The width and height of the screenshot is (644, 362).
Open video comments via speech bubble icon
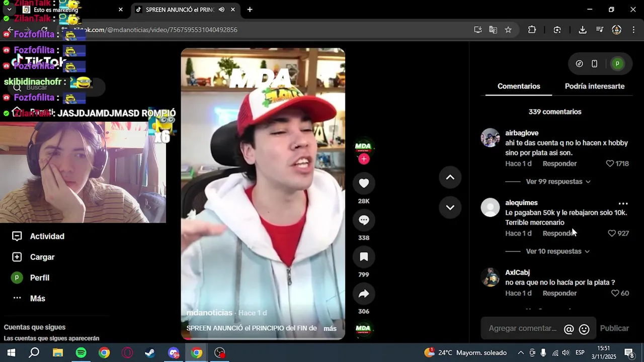[364, 220]
